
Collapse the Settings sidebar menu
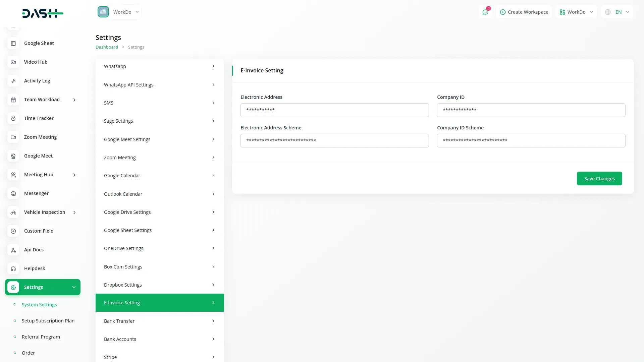[74, 287]
